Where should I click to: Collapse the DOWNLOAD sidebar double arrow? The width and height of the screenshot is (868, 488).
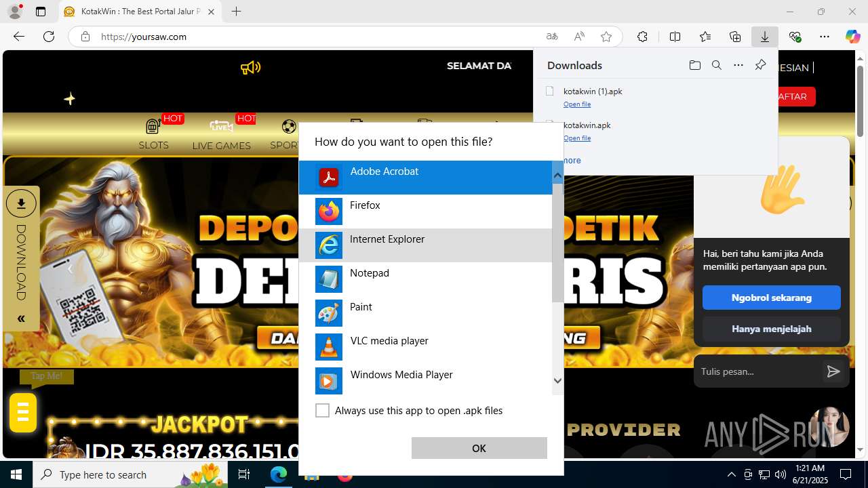point(21,319)
